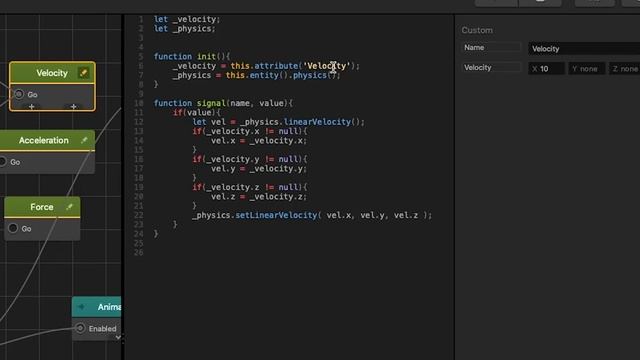
Task: Click the 'if(_velocity.y != null){' line
Action: click(250, 159)
